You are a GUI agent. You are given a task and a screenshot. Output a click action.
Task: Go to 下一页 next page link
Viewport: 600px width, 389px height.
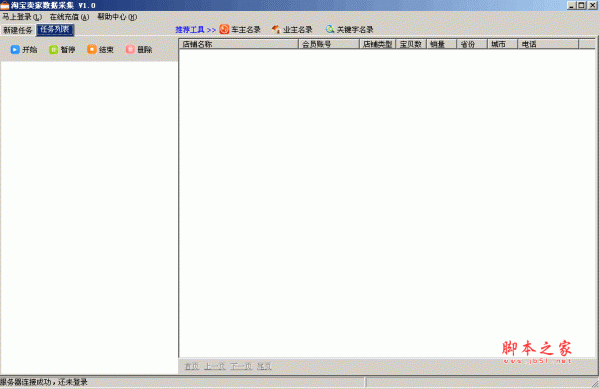241,366
